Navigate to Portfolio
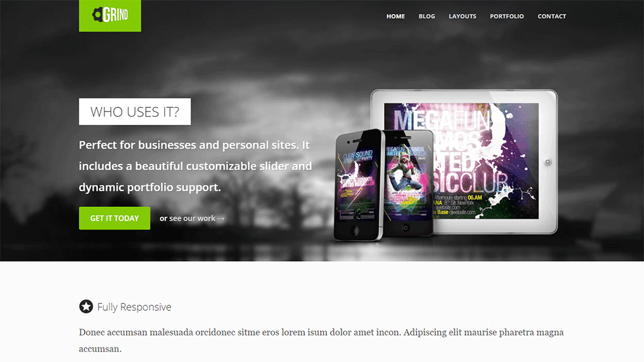The width and height of the screenshot is (644, 362). click(507, 16)
